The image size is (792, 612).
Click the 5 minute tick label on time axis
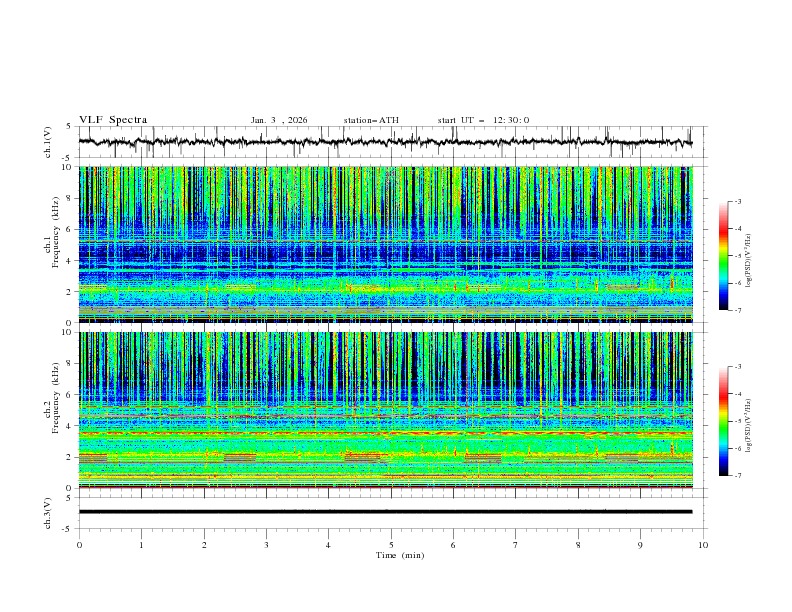pos(391,545)
